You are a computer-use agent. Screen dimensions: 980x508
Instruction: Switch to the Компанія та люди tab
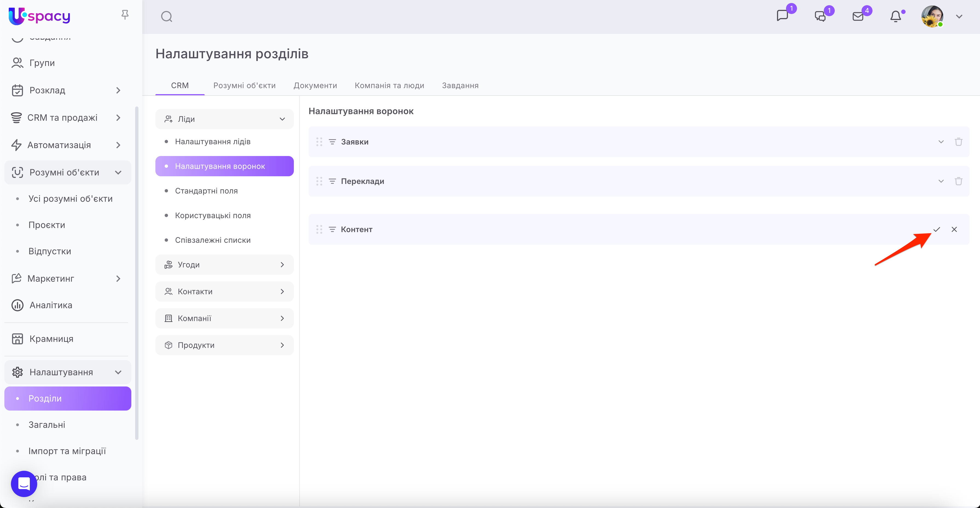coord(389,85)
